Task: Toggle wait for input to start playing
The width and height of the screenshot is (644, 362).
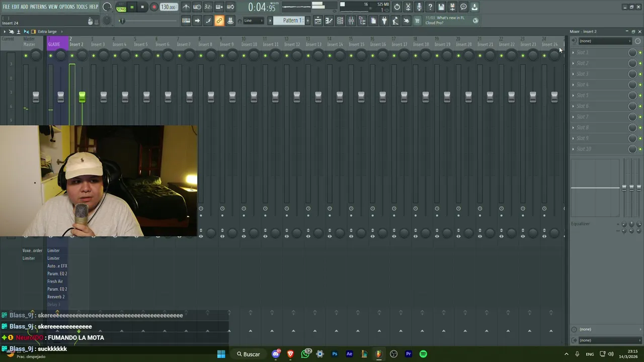Action: point(197,7)
